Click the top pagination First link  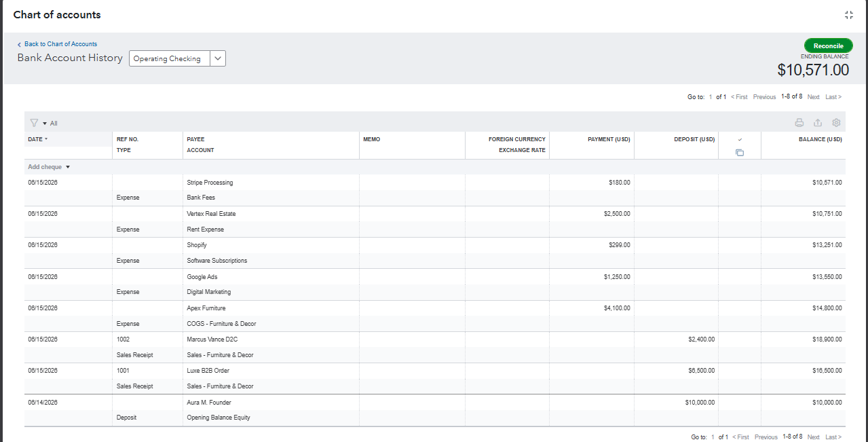click(739, 97)
